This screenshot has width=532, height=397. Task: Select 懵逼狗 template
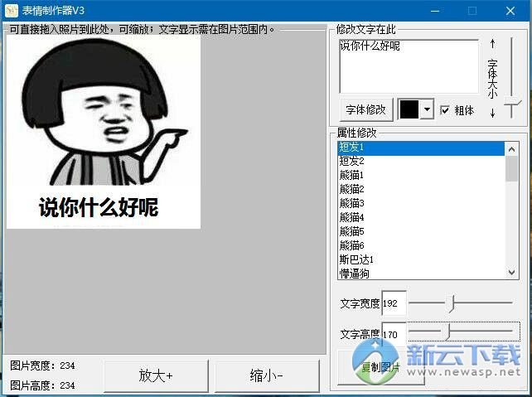[421, 274]
